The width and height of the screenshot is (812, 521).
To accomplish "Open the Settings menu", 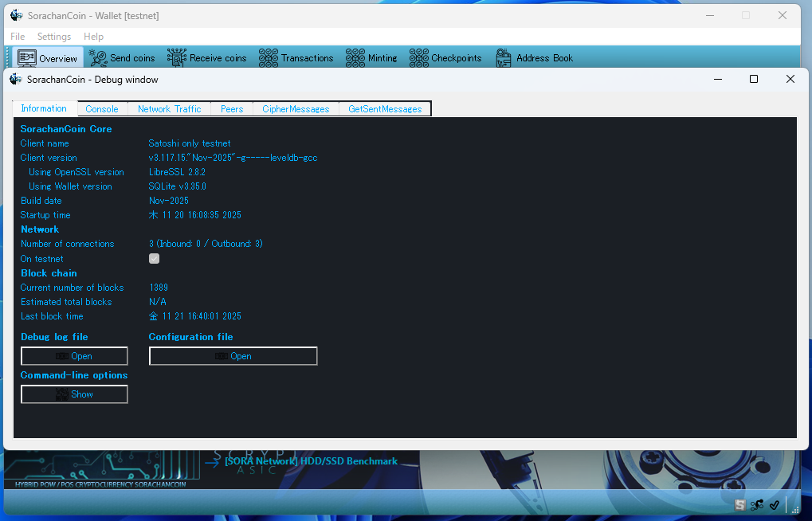I will 54,37.
